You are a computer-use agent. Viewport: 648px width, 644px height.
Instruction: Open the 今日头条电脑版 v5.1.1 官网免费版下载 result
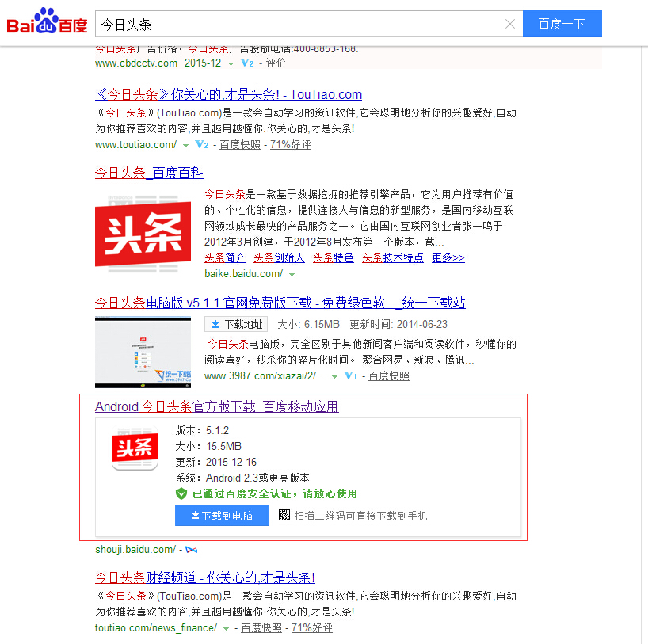click(280, 303)
